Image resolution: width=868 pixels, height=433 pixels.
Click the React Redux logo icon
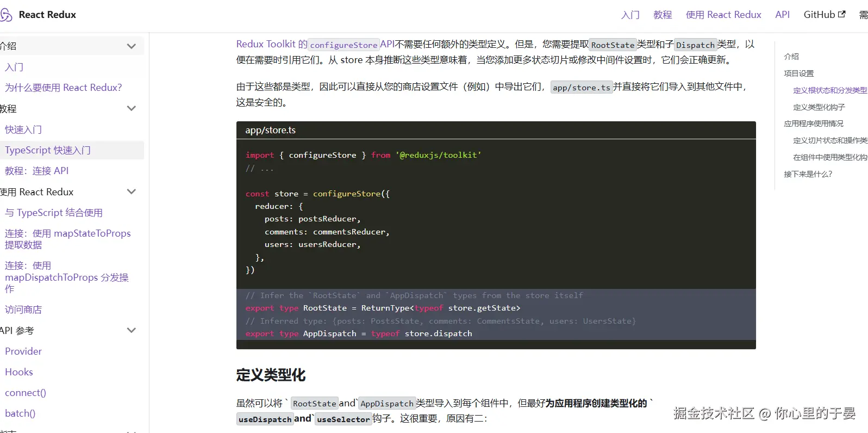(5, 15)
